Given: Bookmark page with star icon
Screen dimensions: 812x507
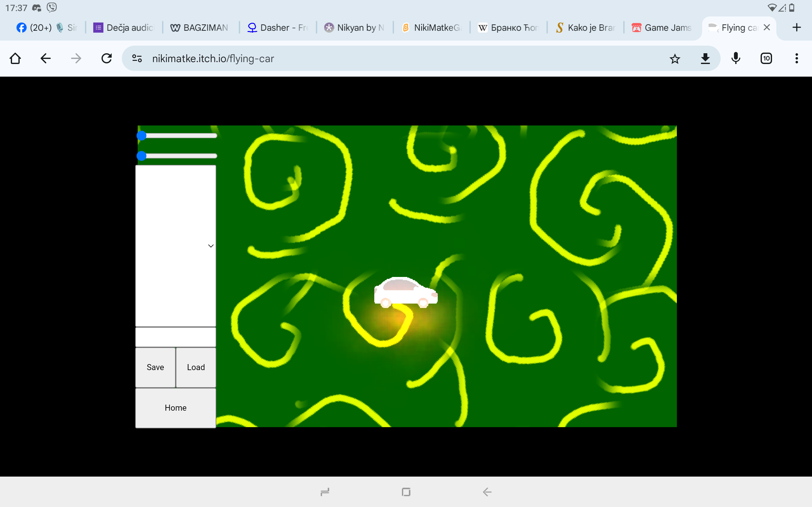Looking at the screenshot, I should click(674, 59).
